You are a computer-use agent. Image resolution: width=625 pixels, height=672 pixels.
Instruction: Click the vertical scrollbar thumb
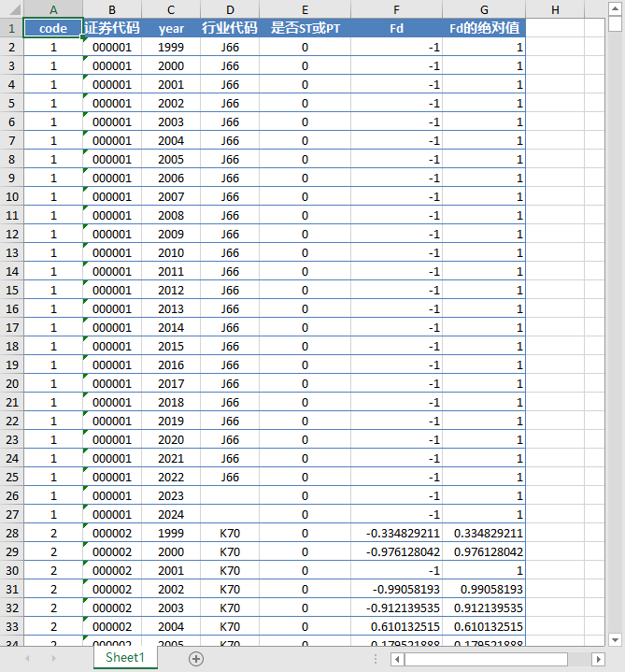pos(615,23)
